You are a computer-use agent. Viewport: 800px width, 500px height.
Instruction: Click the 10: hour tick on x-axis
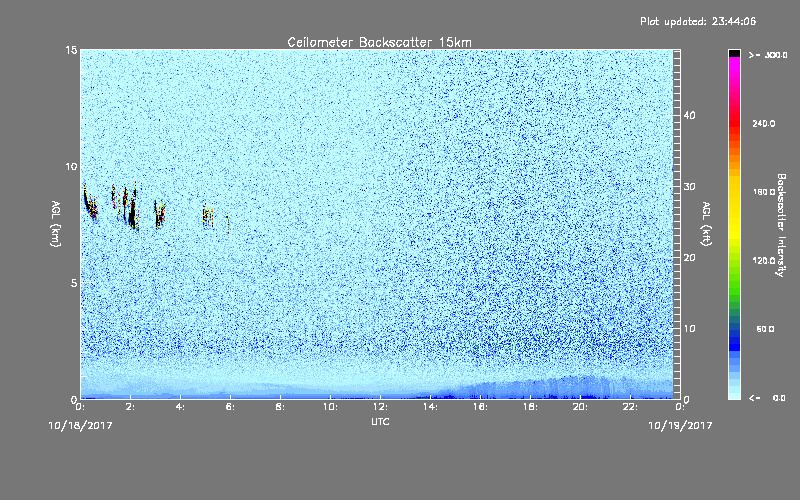pos(330,407)
